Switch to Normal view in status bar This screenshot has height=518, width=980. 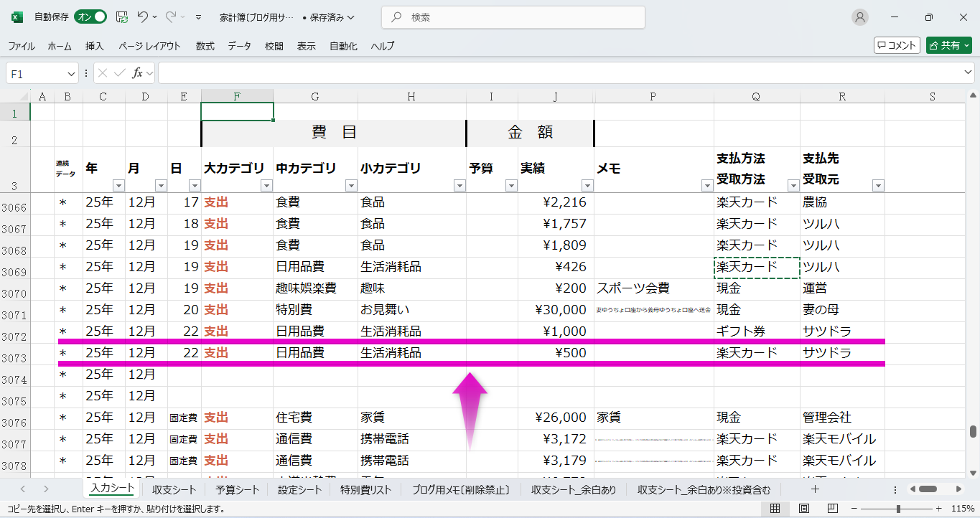pyautogui.click(x=775, y=509)
